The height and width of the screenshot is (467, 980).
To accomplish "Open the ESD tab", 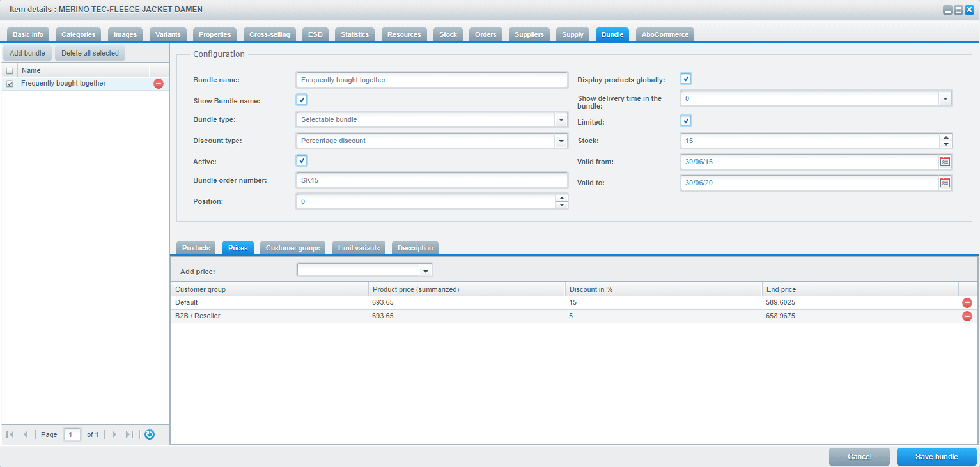I will (x=315, y=34).
